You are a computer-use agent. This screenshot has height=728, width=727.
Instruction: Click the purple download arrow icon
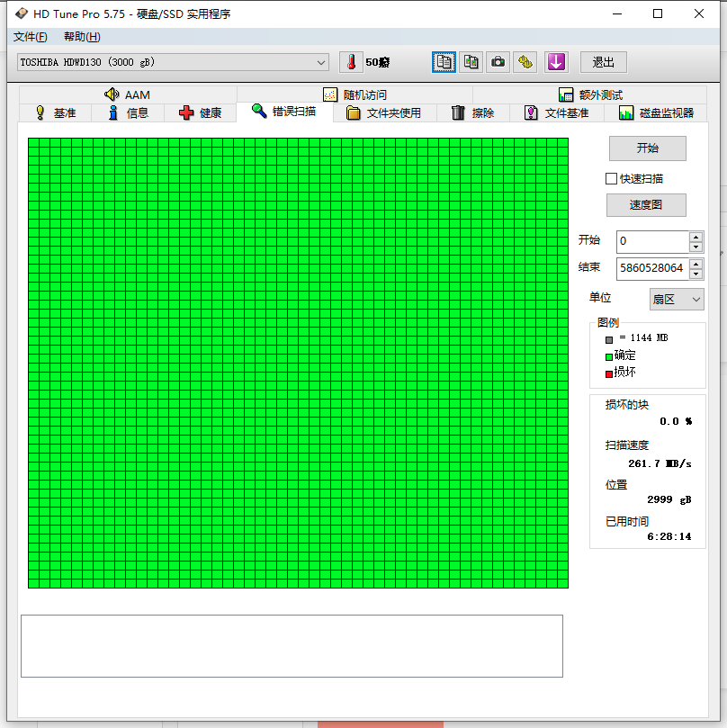click(556, 62)
